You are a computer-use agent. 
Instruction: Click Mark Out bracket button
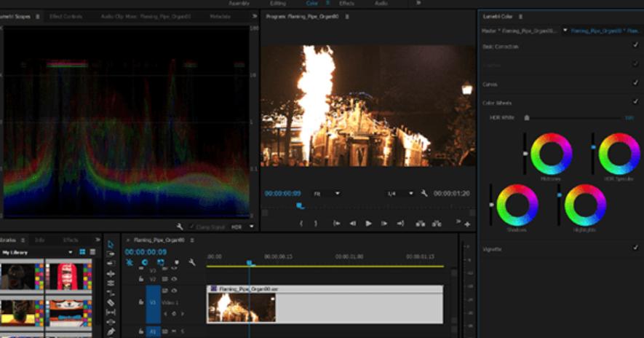316,224
